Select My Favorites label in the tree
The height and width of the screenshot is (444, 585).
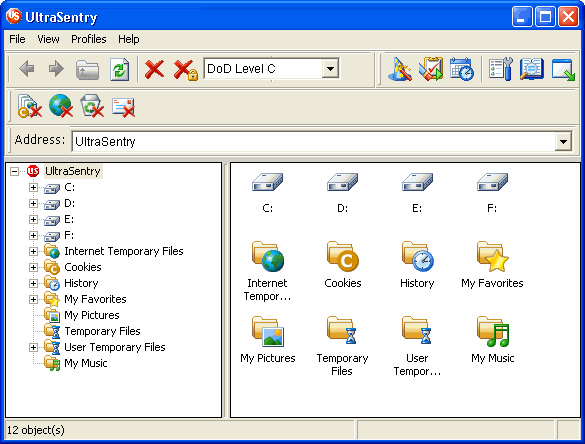pyautogui.click(x=96, y=300)
